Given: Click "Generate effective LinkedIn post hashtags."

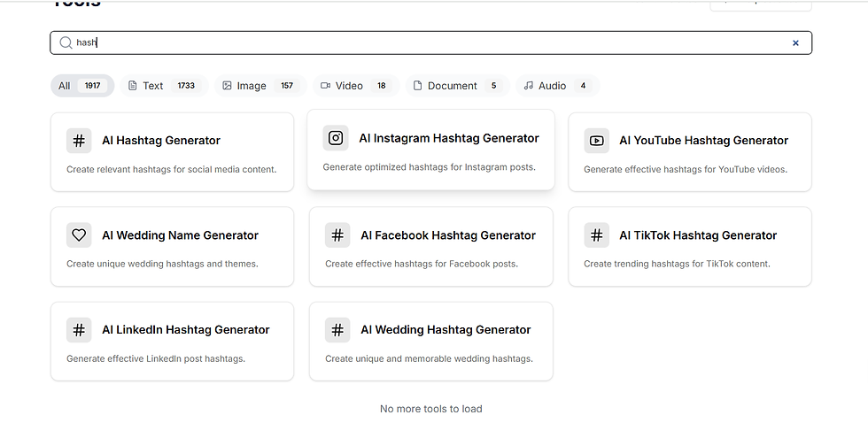Looking at the screenshot, I should click(x=156, y=358).
